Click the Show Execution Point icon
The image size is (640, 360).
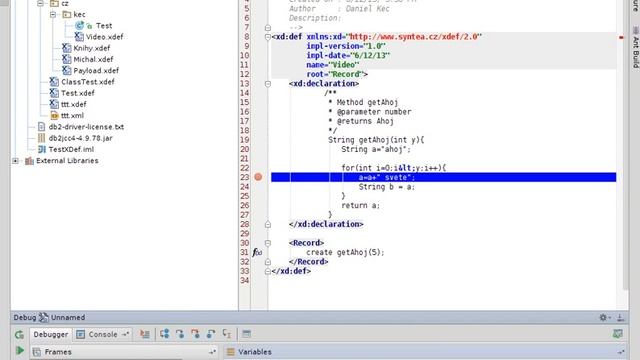[x=144, y=334]
